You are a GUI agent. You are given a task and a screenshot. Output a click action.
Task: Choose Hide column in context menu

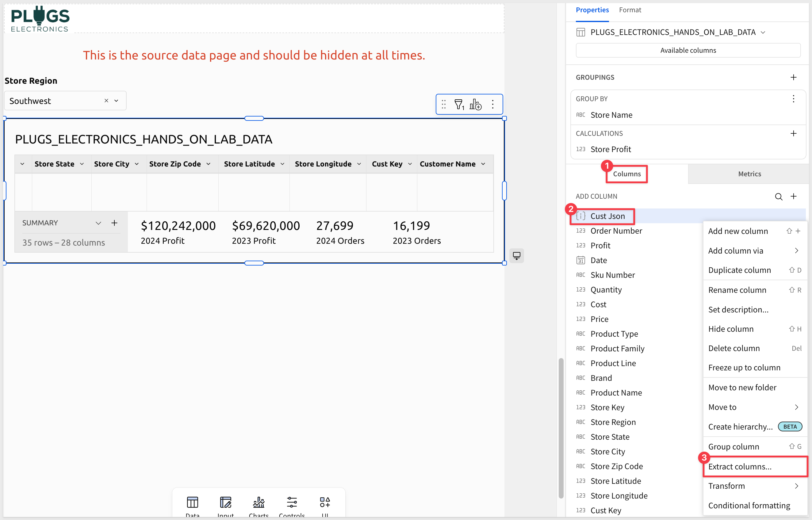click(x=731, y=329)
